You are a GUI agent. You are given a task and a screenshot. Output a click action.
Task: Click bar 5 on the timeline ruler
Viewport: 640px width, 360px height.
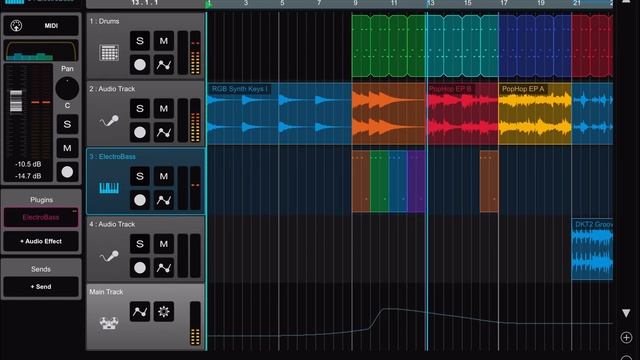282,3
